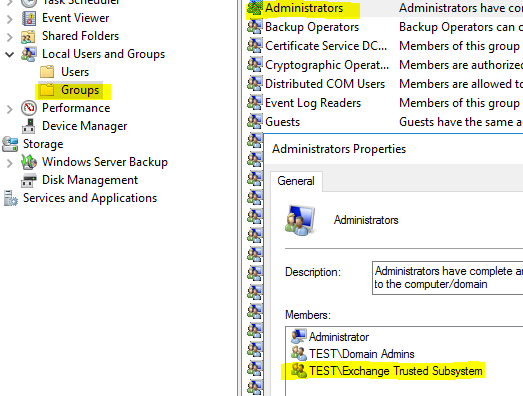Select Event Viewer in the tree
Screen dimensions: 523x396
[x=75, y=18]
